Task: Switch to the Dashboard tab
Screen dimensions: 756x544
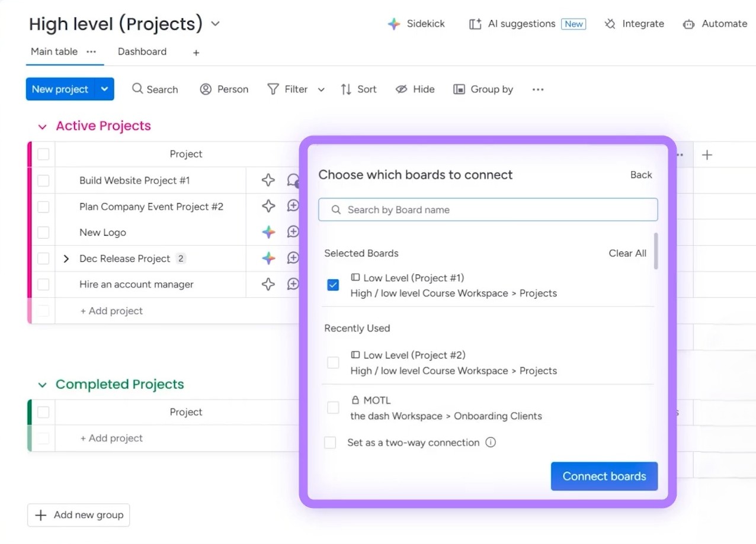Action: point(142,51)
